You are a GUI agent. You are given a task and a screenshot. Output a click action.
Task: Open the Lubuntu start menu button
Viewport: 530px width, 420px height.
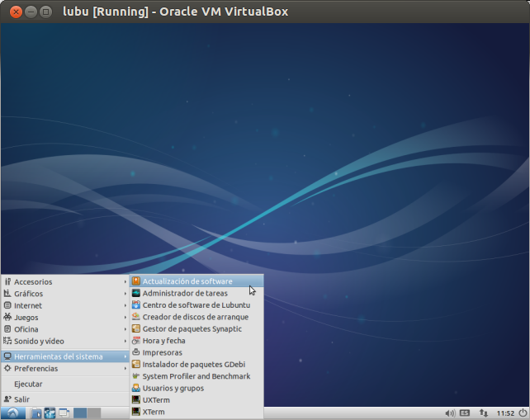point(13,413)
